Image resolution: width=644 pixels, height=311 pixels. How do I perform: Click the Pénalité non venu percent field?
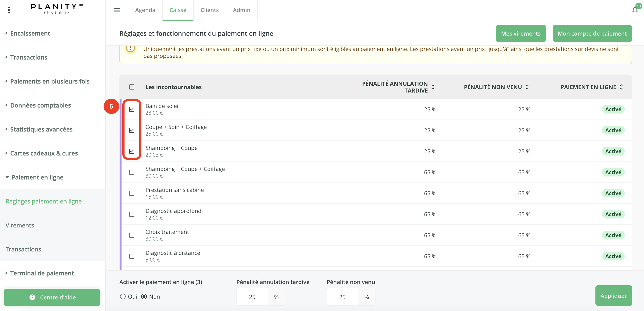point(342,297)
